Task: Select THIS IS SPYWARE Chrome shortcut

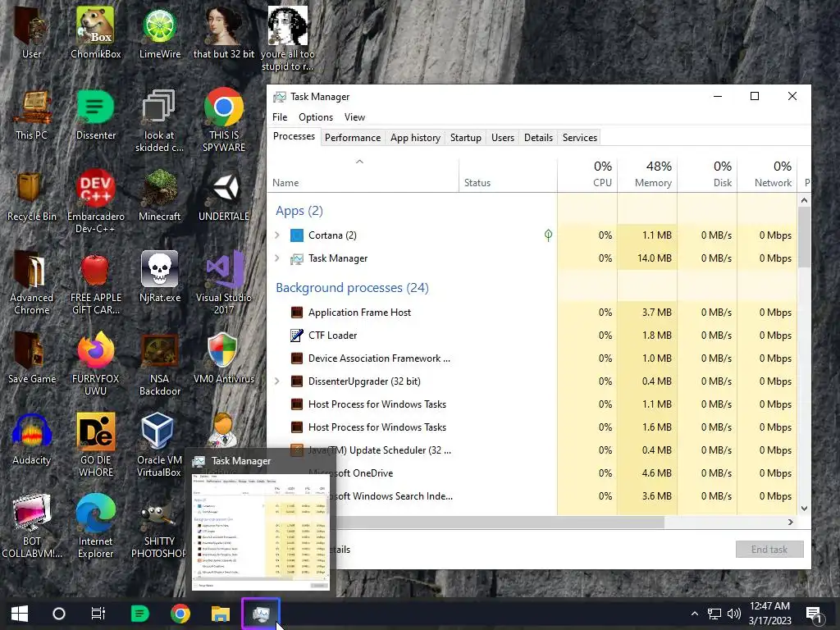Action: [x=224, y=119]
